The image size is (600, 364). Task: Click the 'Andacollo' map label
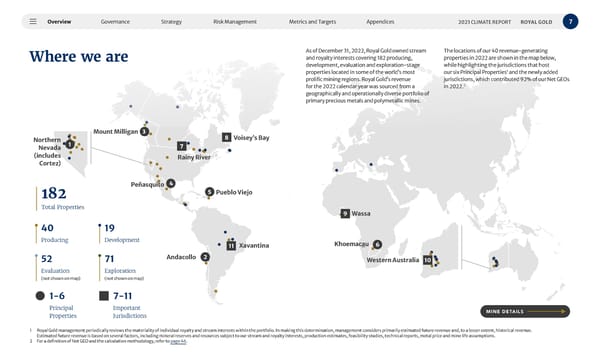coord(181,257)
